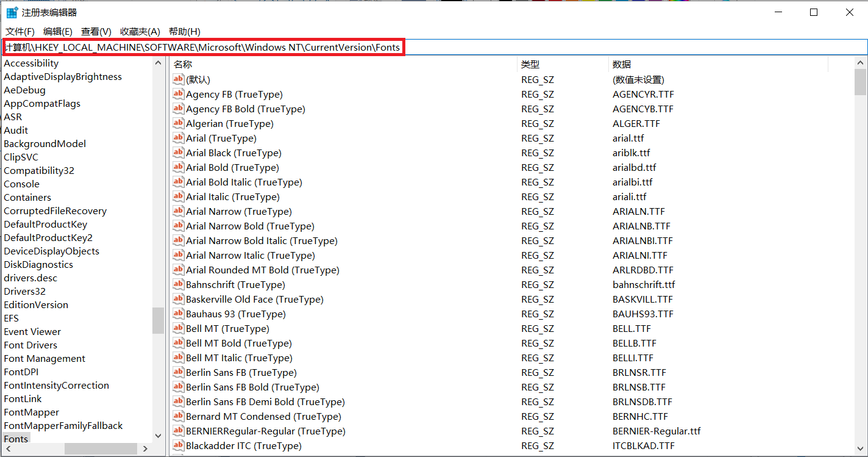Open the 收藏夹(A) menu
Screen dimensions: 868x457
(140, 32)
